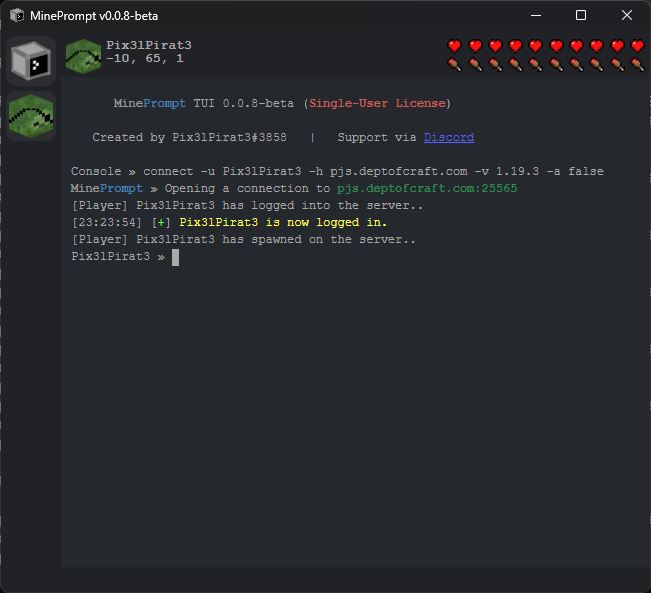Click the 'has spawned on the server' line

point(243,240)
